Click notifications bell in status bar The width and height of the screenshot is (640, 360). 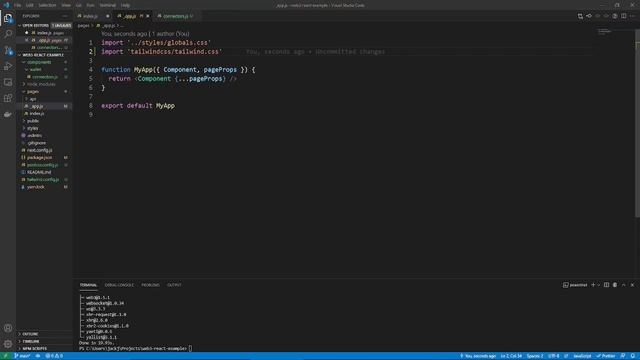[x=633, y=356]
